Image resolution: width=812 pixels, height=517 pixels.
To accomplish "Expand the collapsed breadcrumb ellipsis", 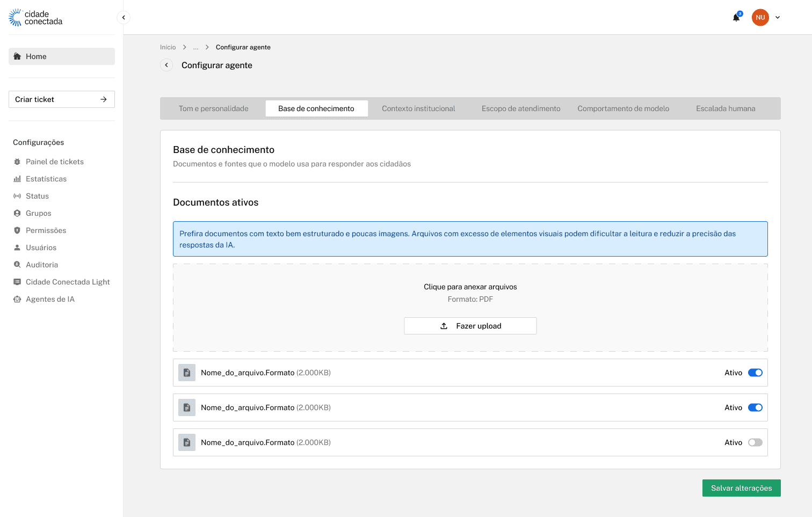I will (x=196, y=47).
